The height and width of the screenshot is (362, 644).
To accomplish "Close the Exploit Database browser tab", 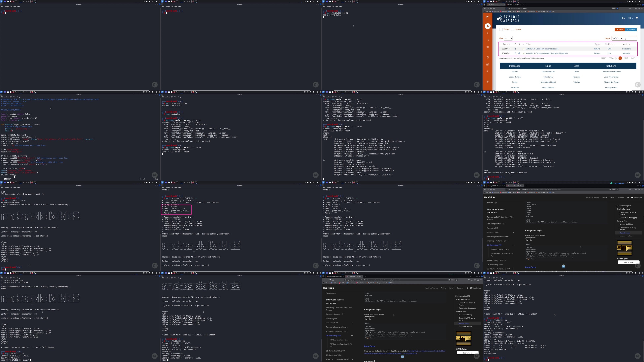I will (504, 5).
